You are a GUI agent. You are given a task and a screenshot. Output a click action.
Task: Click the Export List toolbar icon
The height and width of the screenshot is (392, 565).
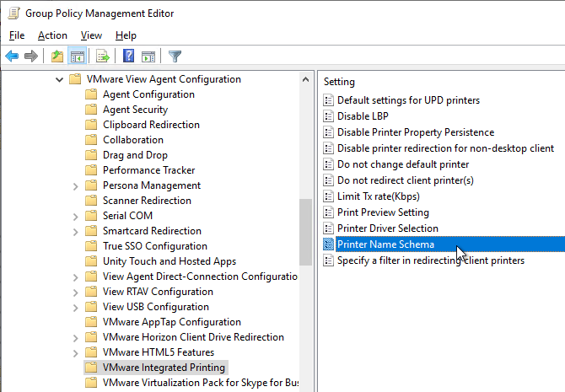pyautogui.click(x=103, y=56)
